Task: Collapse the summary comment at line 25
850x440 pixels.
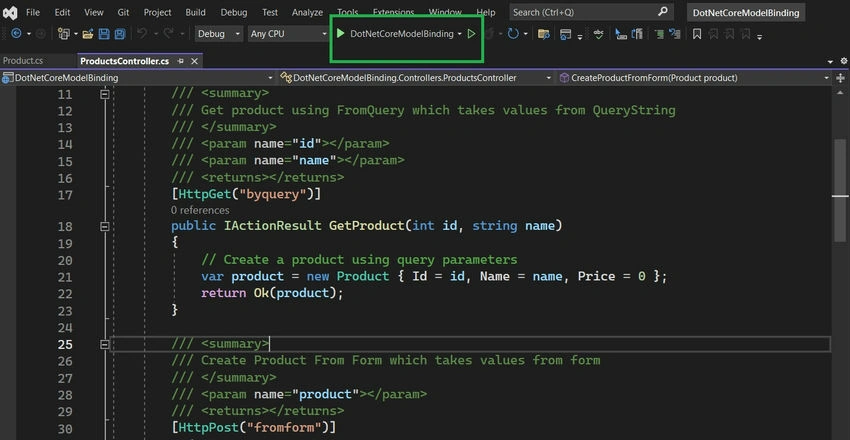Action: 105,344
